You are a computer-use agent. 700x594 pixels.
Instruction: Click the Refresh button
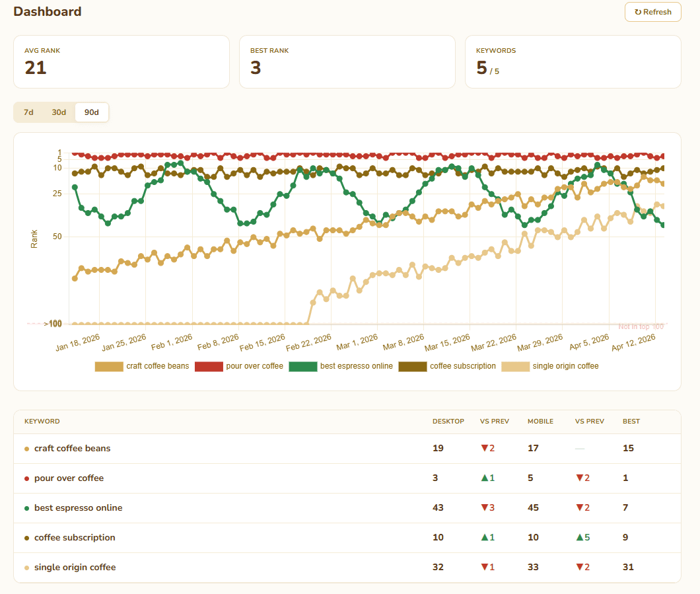click(x=652, y=12)
